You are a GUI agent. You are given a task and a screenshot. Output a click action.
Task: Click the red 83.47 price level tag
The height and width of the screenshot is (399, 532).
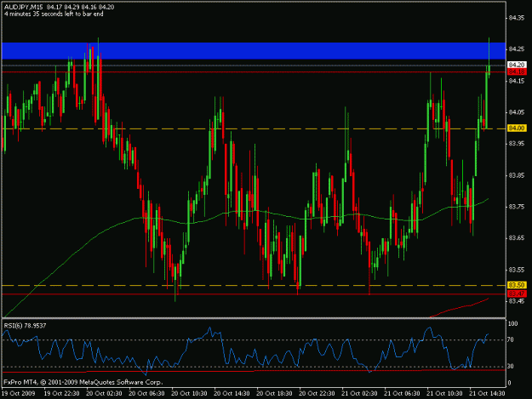517,294
